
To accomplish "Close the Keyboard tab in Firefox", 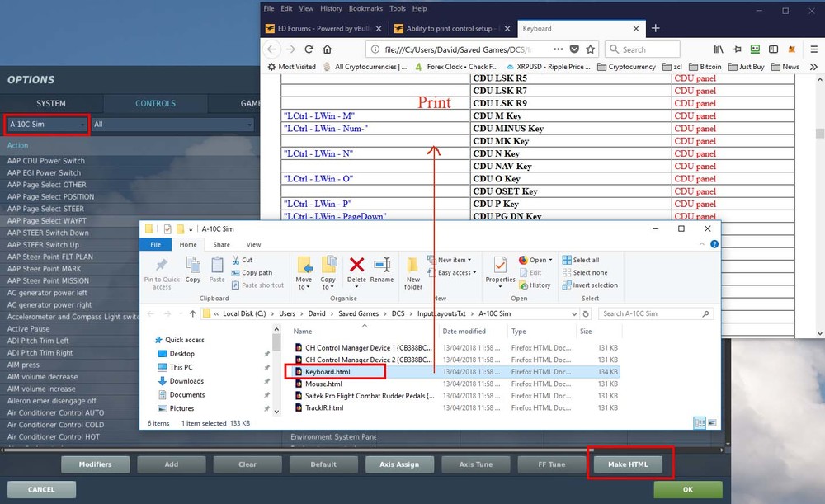I will (x=636, y=28).
